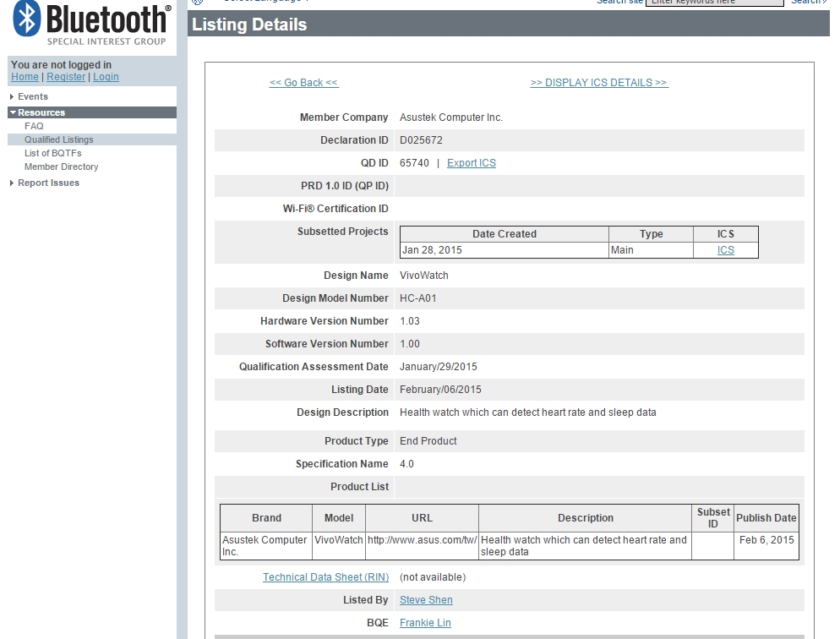Click the Login link
This screenshot has height=639, width=840.
(x=106, y=77)
